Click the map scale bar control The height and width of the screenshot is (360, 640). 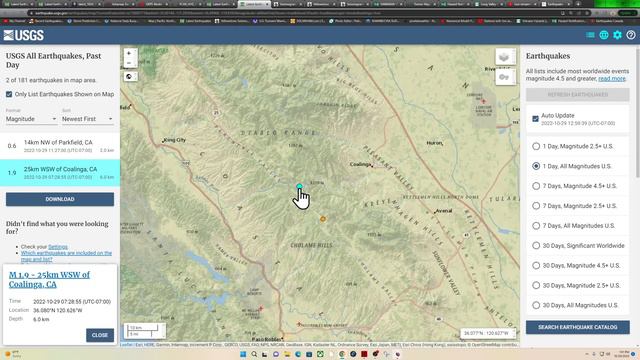pos(145,331)
